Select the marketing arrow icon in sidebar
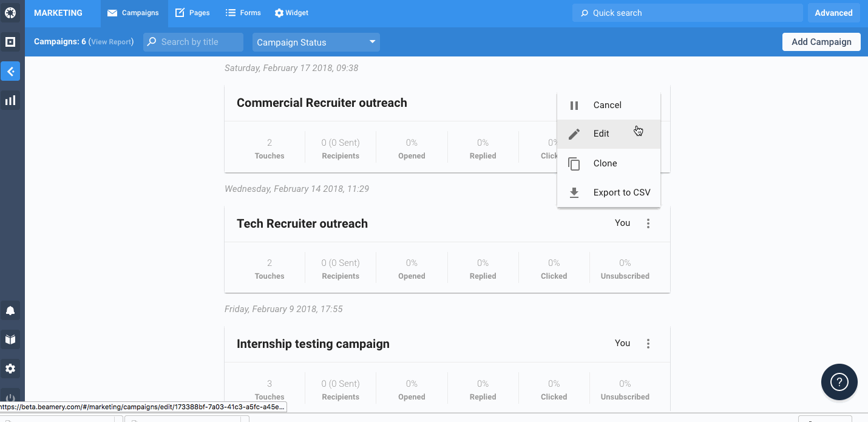Viewport: 868px width, 422px height. pos(10,71)
